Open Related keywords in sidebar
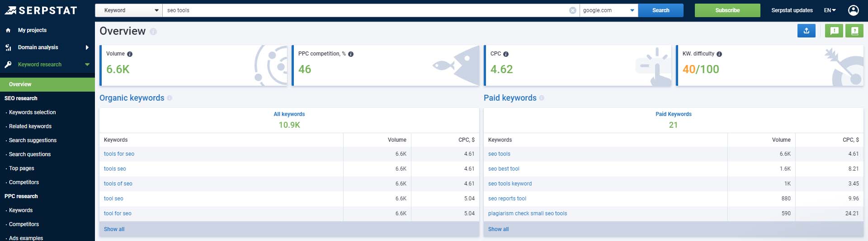 [30, 126]
